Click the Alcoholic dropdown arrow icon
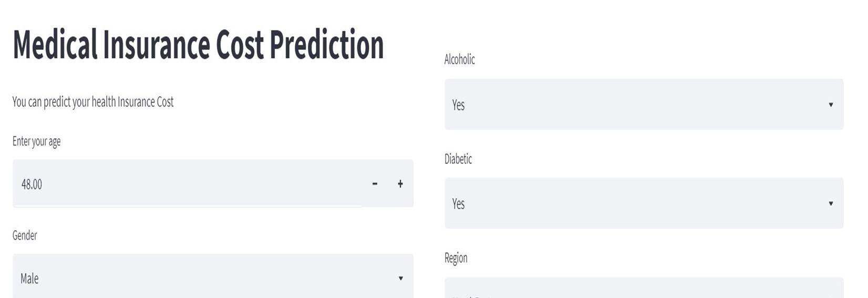 pyautogui.click(x=831, y=105)
